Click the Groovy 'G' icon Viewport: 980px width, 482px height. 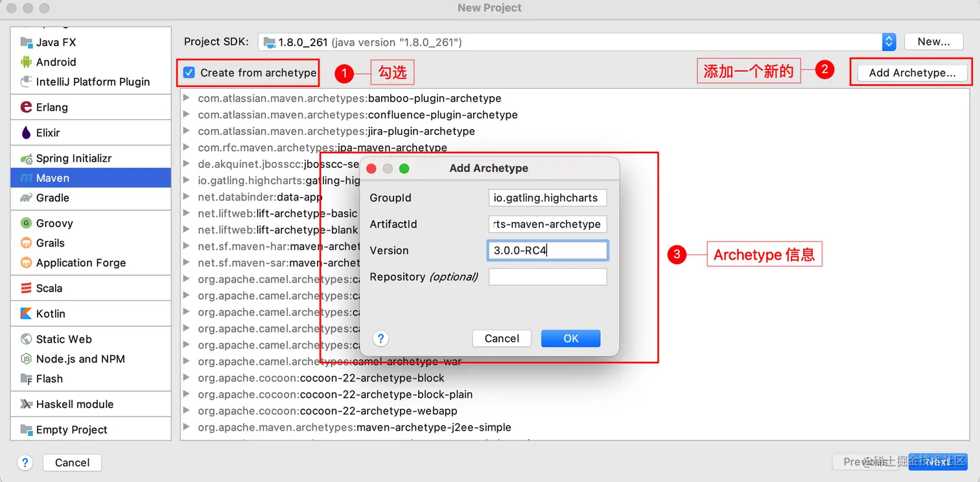coord(26,223)
